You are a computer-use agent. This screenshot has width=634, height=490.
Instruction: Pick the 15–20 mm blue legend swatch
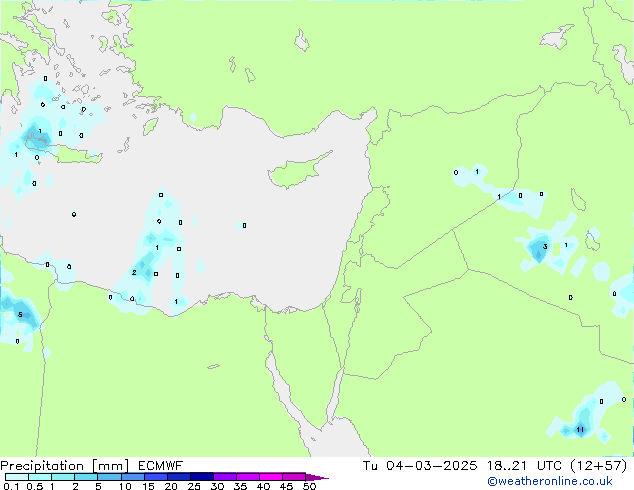155,477
